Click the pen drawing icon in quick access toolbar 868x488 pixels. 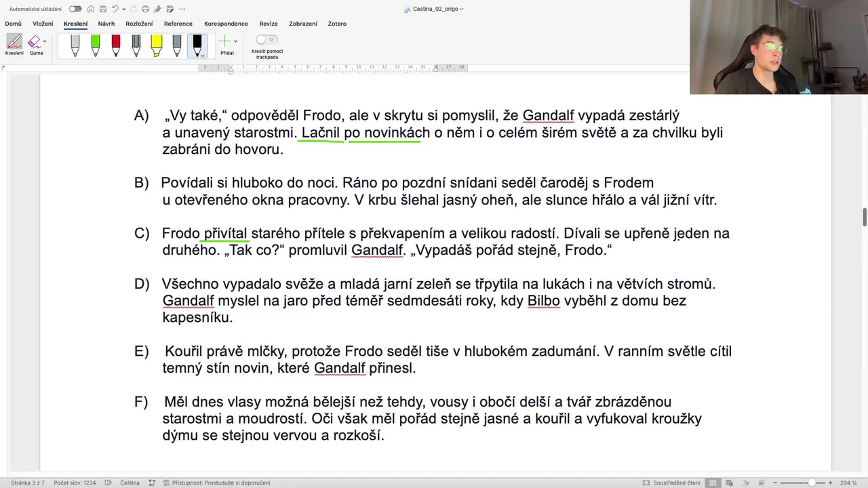[x=157, y=9]
